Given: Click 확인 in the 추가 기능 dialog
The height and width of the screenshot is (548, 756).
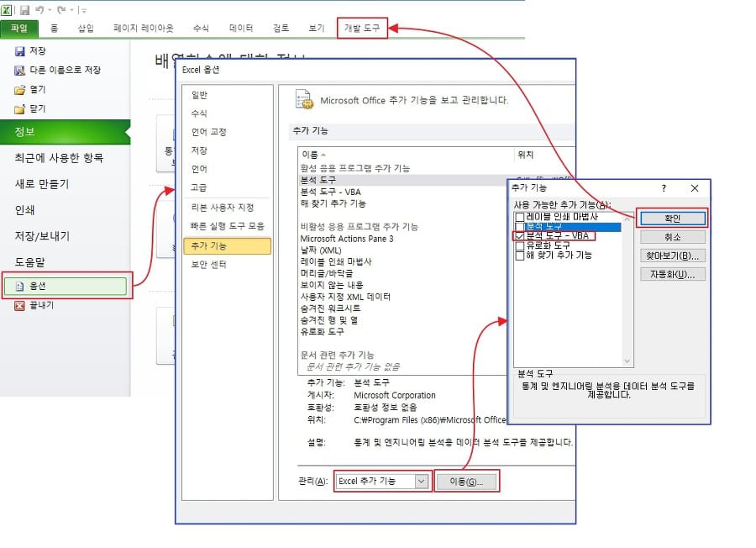Looking at the screenshot, I should click(672, 219).
